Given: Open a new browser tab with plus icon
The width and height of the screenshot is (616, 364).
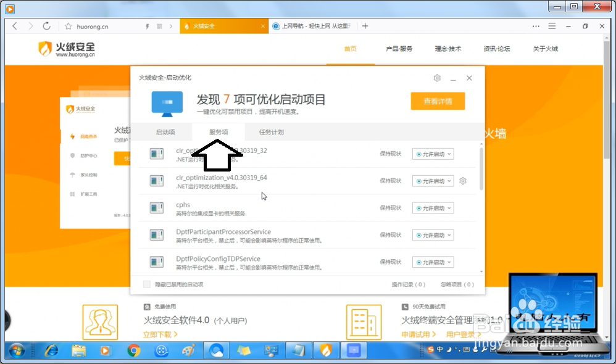Looking at the screenshot, I should [x=365, y=26].
